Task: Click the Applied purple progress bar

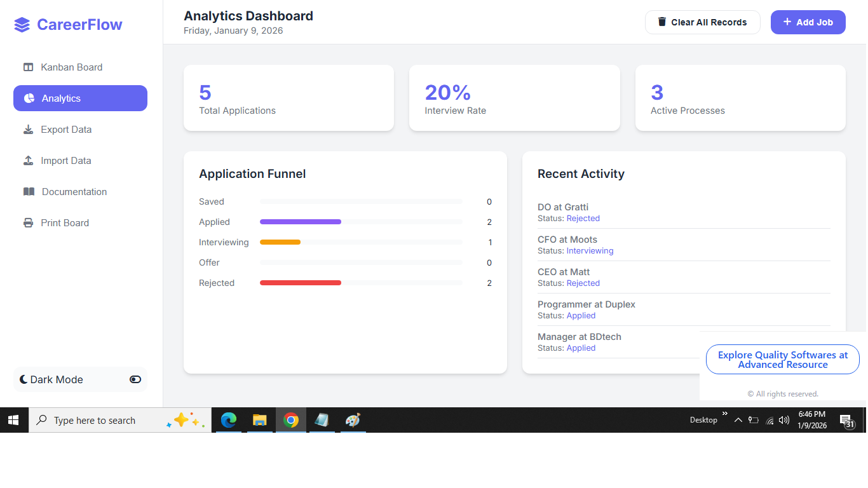Action: pyautogui.click(x=301, y=222)
